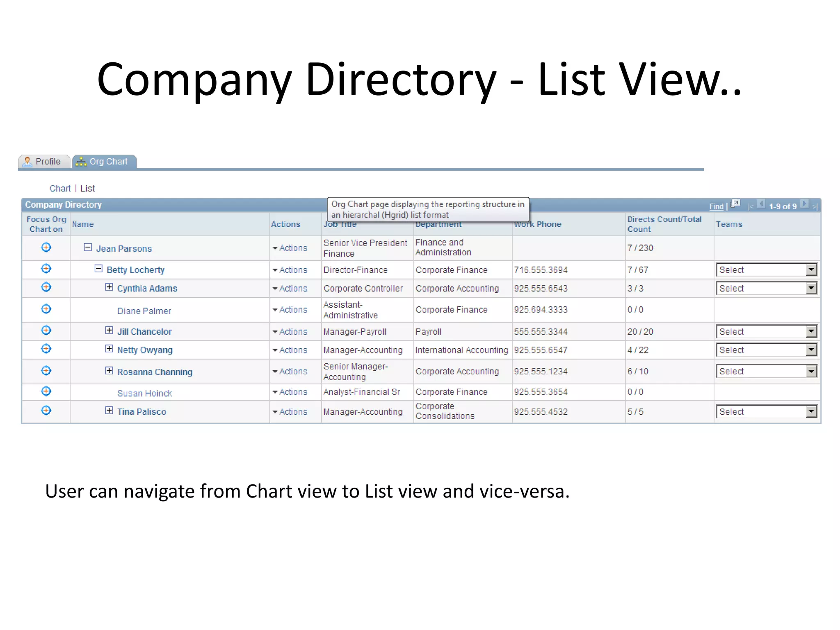Open Actions menu for Rosanna Channing
This screenshot has height=630, width=840.
290,371
